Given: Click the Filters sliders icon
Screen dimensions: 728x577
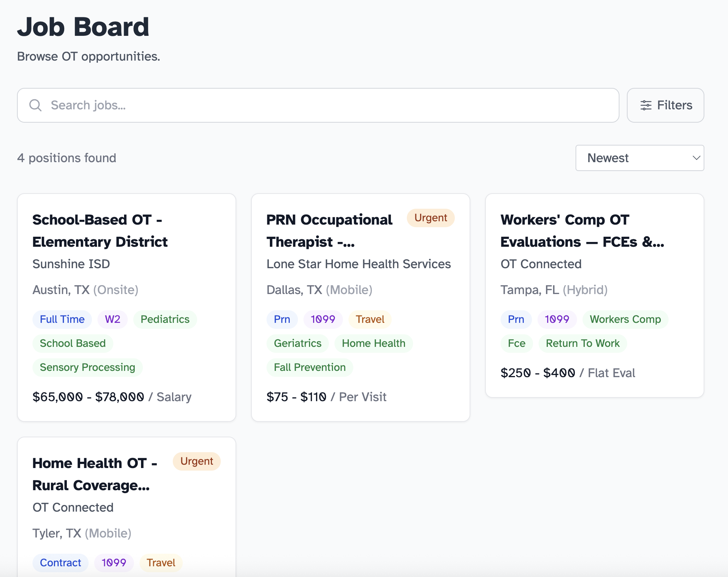Looking at the screenshot, I should click(646, 105).
